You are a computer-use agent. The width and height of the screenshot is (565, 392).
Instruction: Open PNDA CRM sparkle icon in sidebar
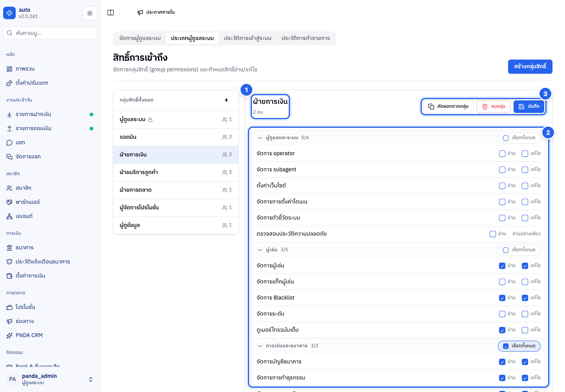pos(9,336)
